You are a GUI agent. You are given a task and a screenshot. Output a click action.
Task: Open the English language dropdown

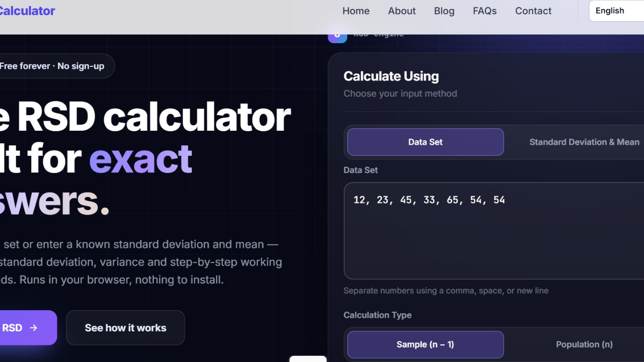click(616, 11)
